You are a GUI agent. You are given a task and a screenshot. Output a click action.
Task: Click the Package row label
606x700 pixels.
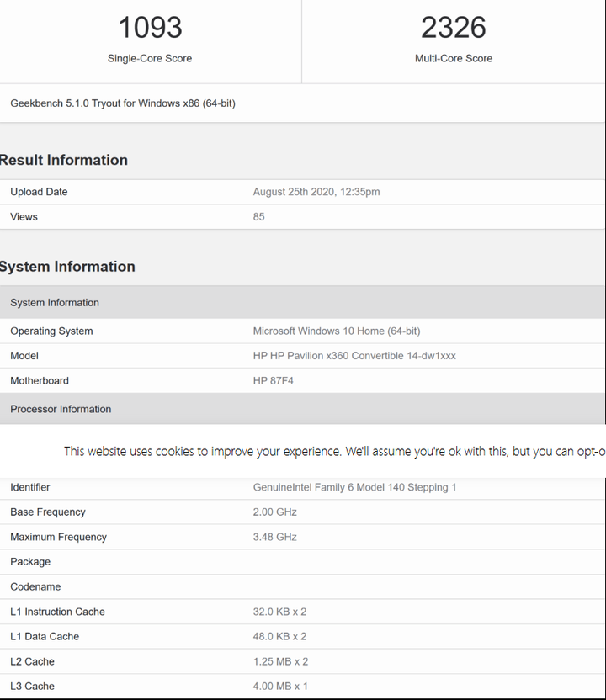(30, 562)
